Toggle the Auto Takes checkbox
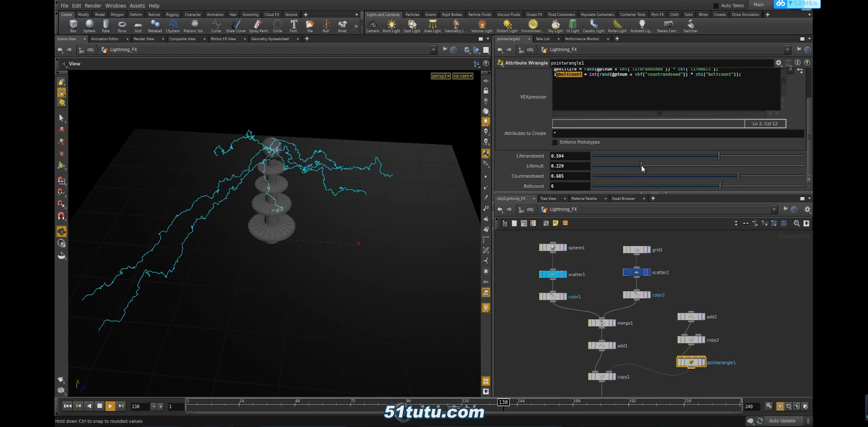 [716, 5]
